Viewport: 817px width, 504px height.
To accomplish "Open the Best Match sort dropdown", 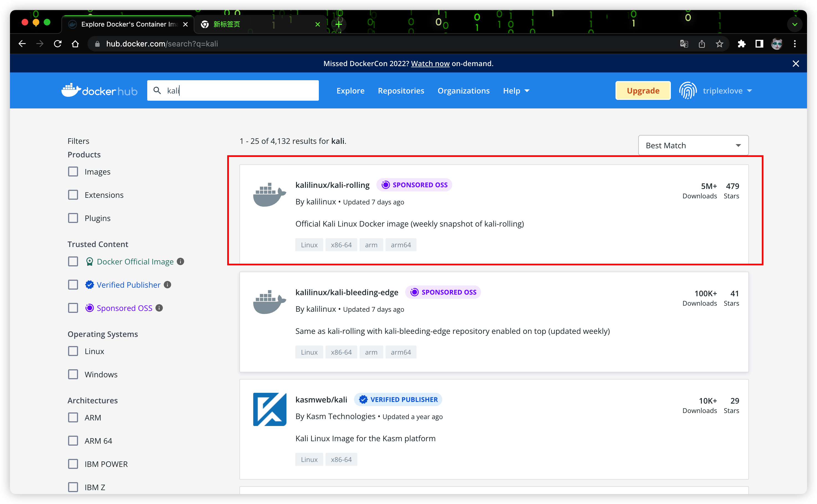I will [x=693, y=145].
